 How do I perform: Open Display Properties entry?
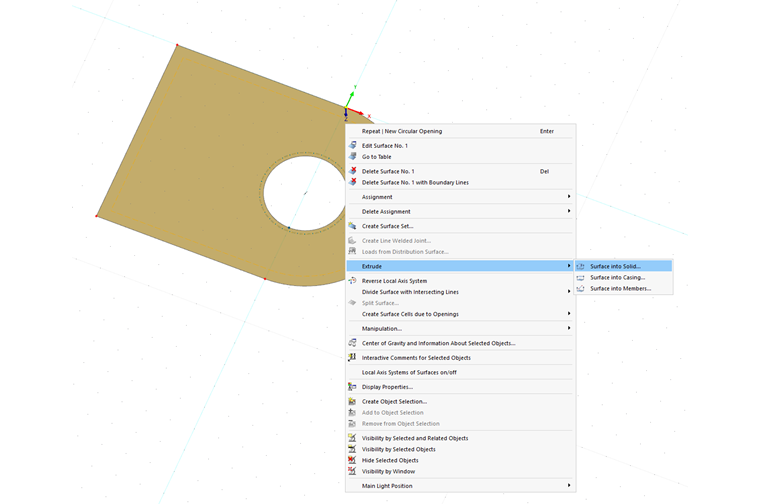click(460, 387)
